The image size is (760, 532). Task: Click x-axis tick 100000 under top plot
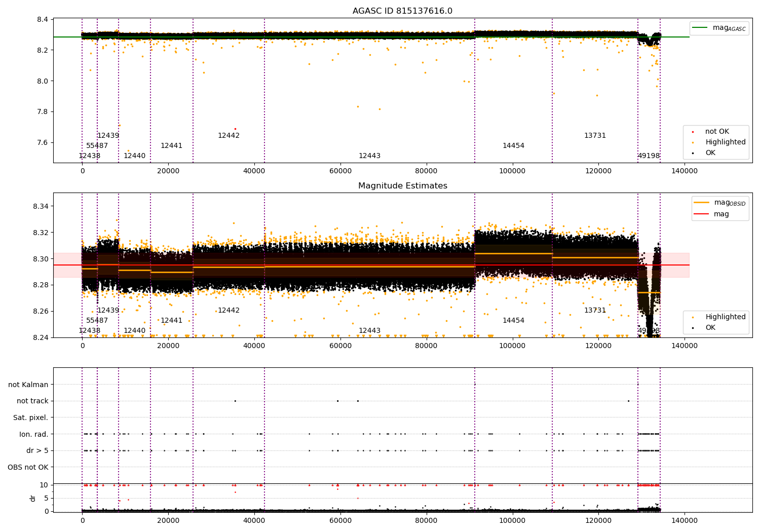[512, 171]
